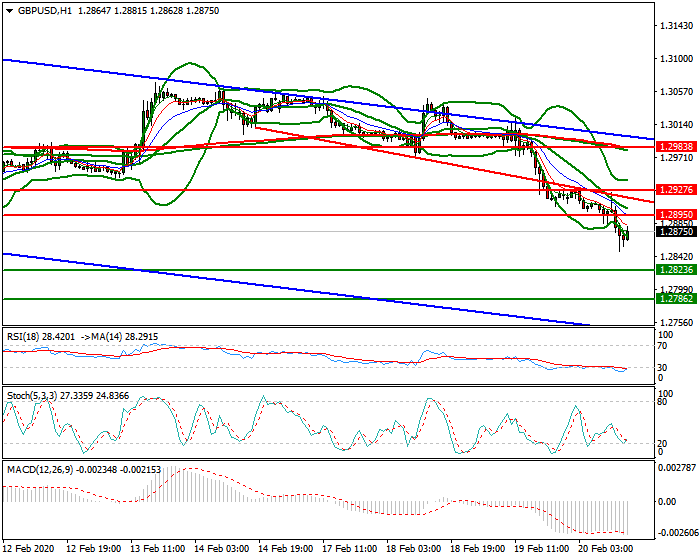This screenshot has height=560, width=700.
Task: Click the 1.28420 price scale value
Action: click(677, 257)
